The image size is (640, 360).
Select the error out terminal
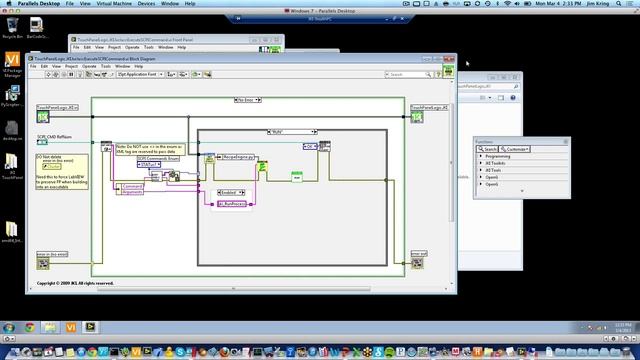[x=417, y=264]
